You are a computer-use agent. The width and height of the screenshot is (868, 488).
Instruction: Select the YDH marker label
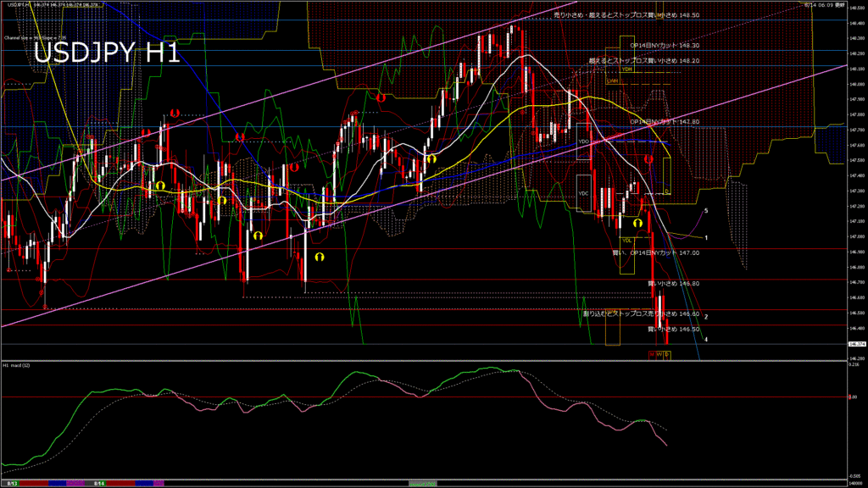(626, 69)
